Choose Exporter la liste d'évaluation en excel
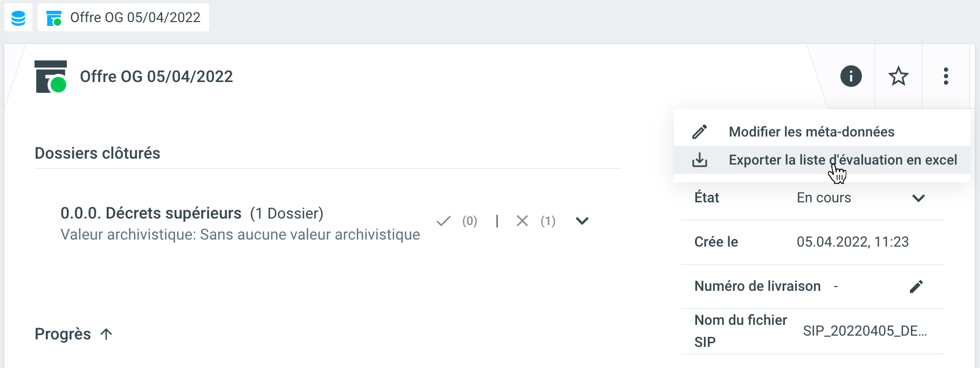The height and width of the screenshot is (368, 980). pyautogui.click(x=842, y=160)
